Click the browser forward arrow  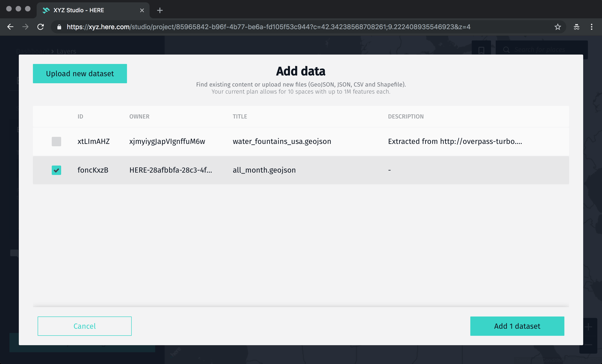(x=25, y=27)
